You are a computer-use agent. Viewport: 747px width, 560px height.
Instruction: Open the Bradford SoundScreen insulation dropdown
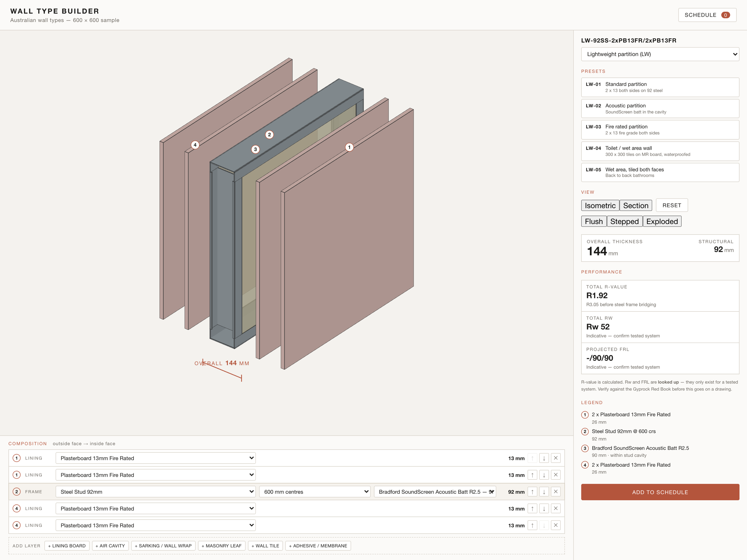pyautogui.click(x=435, y=492)
